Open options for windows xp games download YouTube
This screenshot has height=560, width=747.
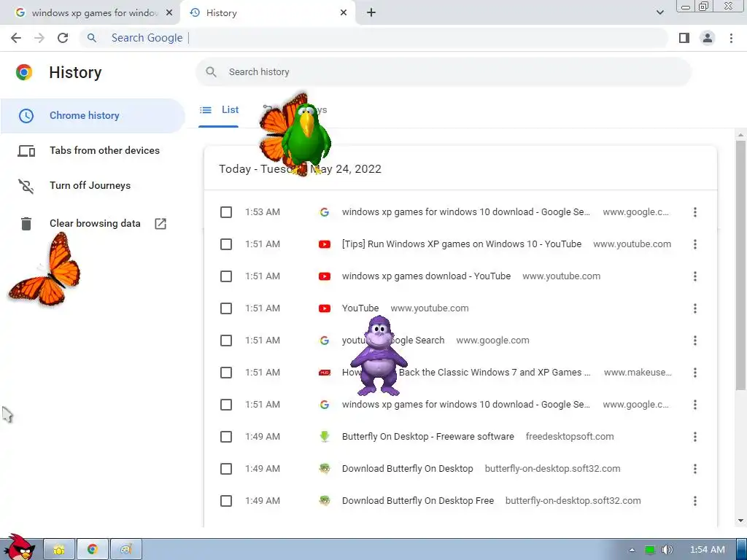tap(695, 276)
